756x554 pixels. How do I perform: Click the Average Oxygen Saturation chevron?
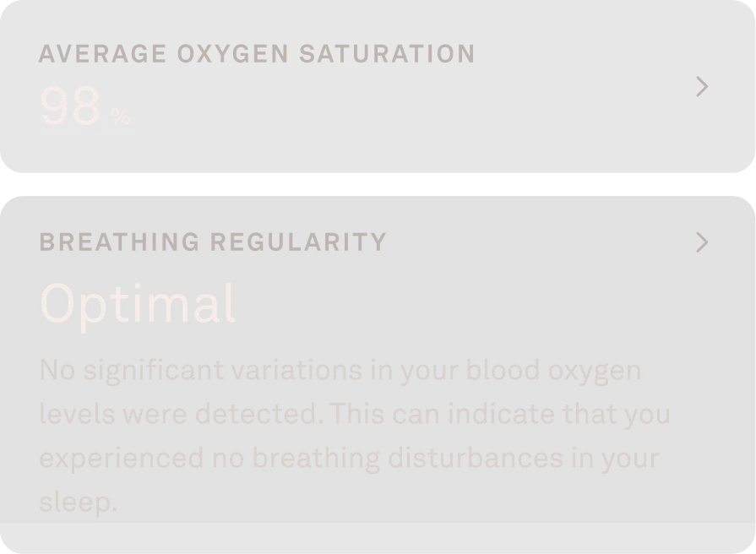click(x=702, y=86)
